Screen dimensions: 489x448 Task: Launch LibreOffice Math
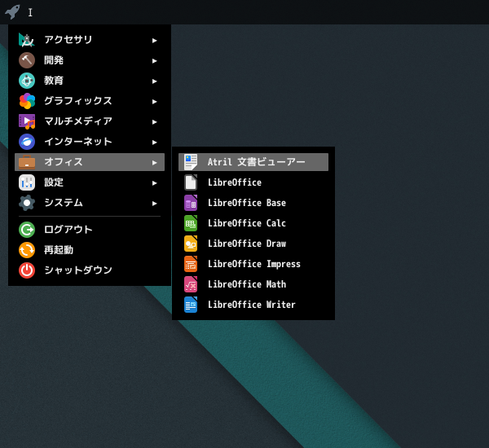click(253, 284)
